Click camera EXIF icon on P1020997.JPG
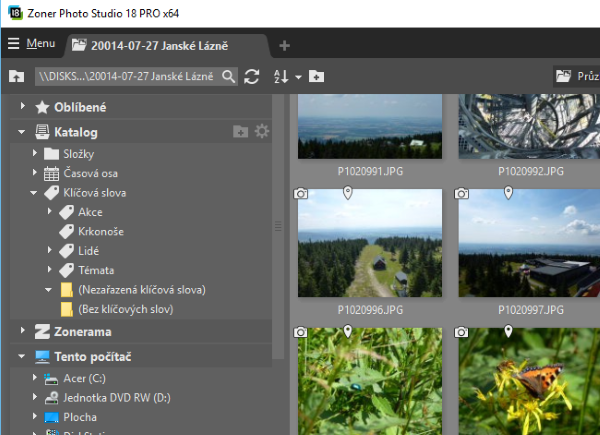 coord(461,193)
